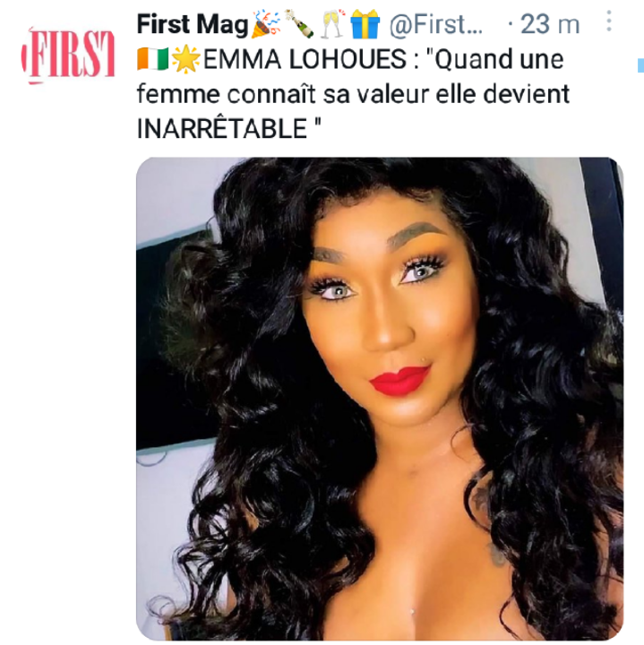Viewport: 644px width, 645px height.
Task: Click the line "femme connaît sa valeur elle devient"
Action: tap(353, 94)
